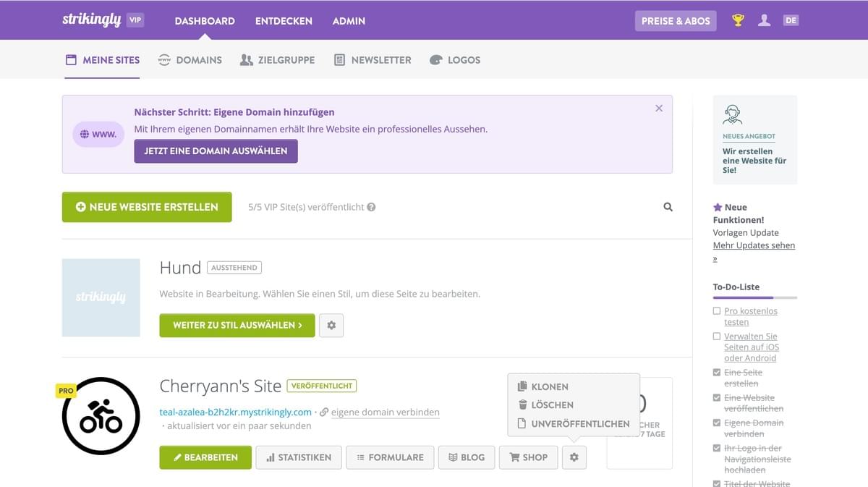868x487 pixels.
Task: Open Formulare for Cherryann's Site
Action: click(x=390, y=457)
